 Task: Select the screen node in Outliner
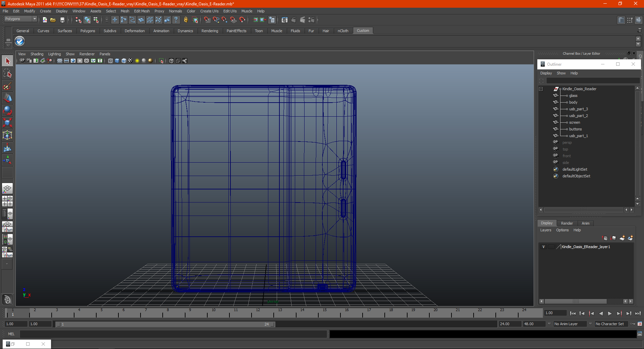click(x=574, y=122)
